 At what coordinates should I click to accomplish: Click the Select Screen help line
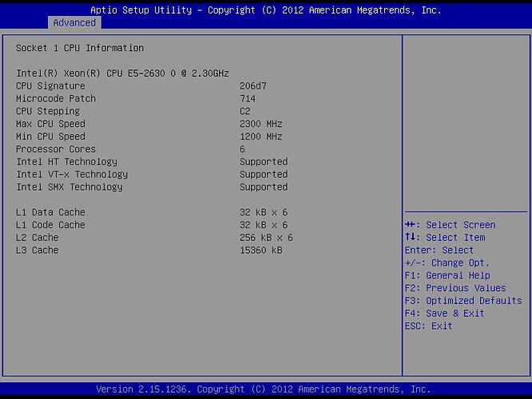tap(451, 225)
